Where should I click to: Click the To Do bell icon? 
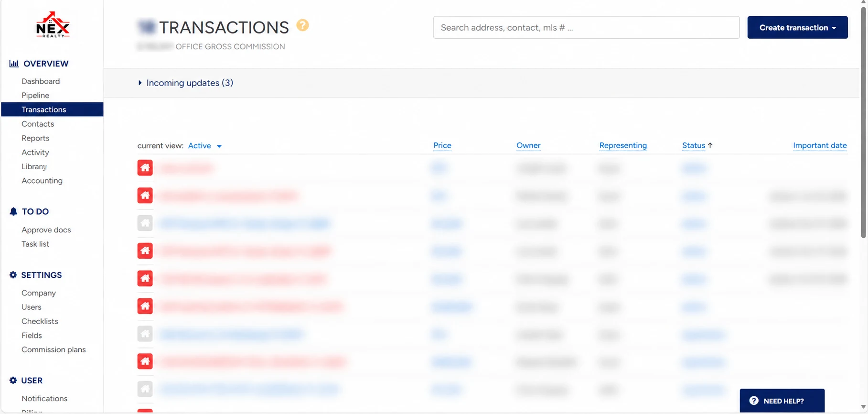[13, 211]
